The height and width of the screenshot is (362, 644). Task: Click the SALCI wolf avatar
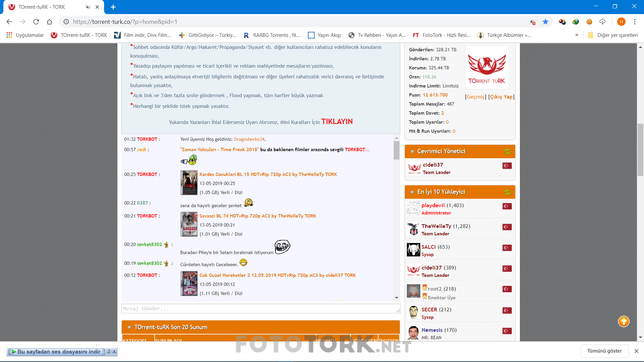(x=414, y=250)
